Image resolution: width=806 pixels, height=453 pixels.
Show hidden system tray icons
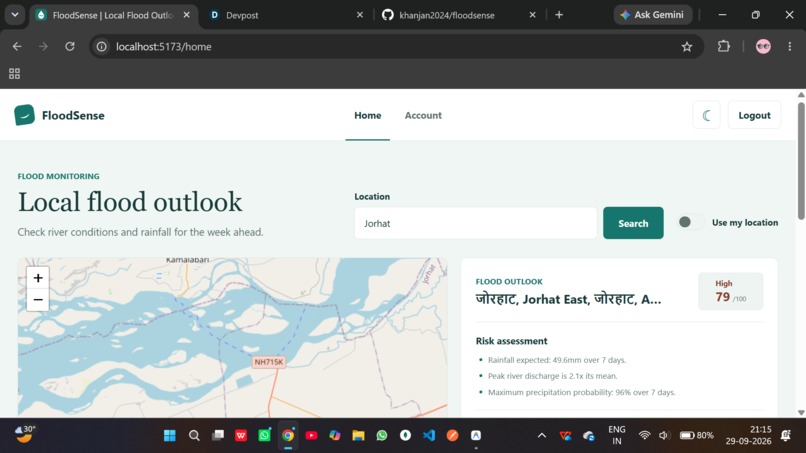542,436
